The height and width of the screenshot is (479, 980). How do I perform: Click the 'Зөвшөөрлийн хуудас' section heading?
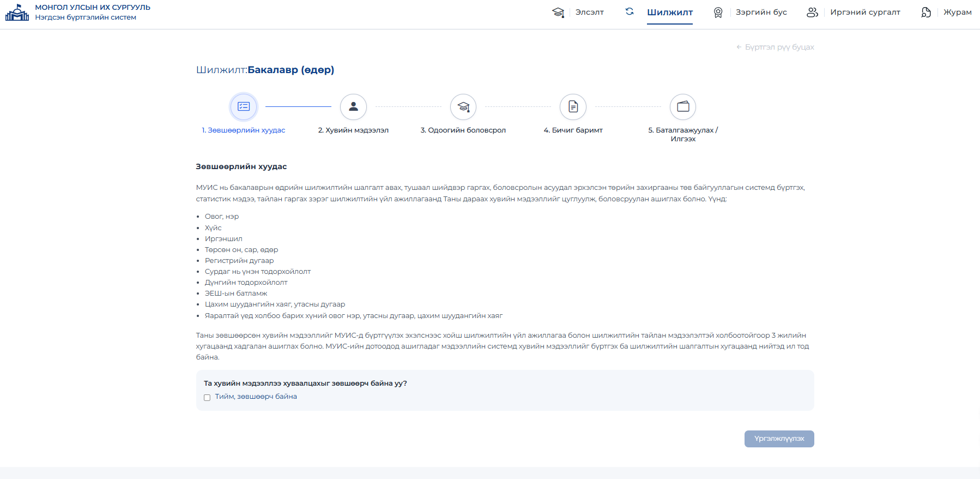coord(241,167)
